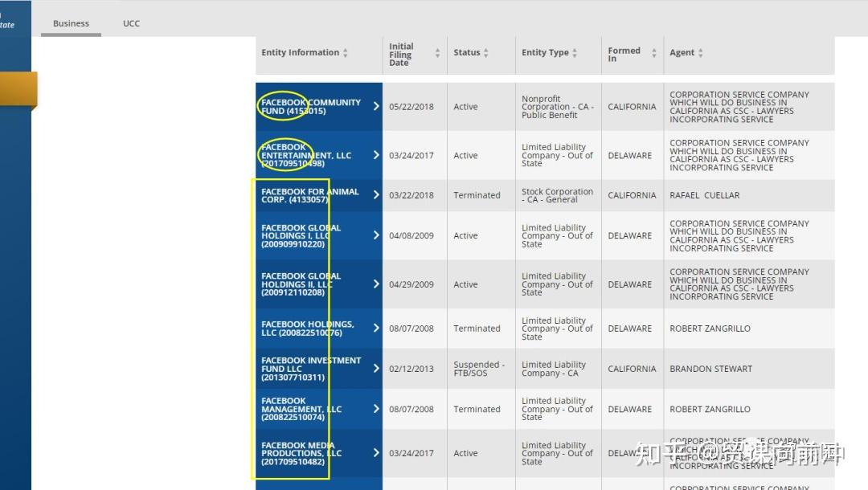The image size is (868, 490).
Task: Click the gold sidebar button
Action: (18, 88)
